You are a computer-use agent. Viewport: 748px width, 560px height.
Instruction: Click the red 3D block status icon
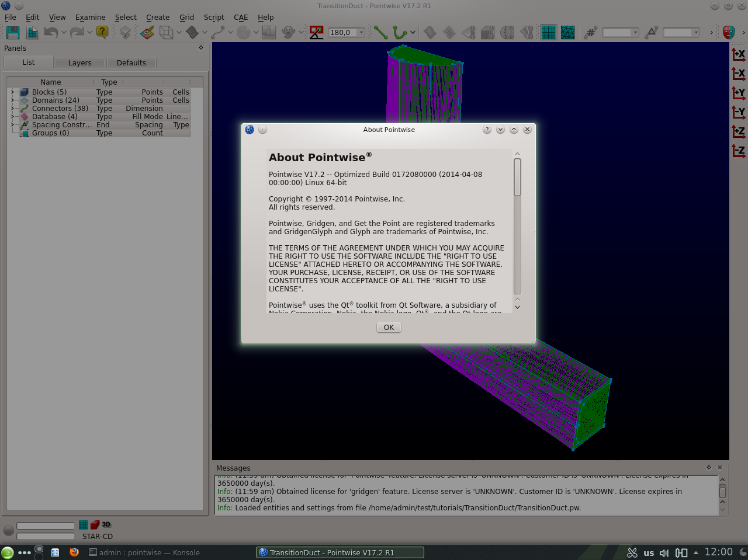pos(95,525)
